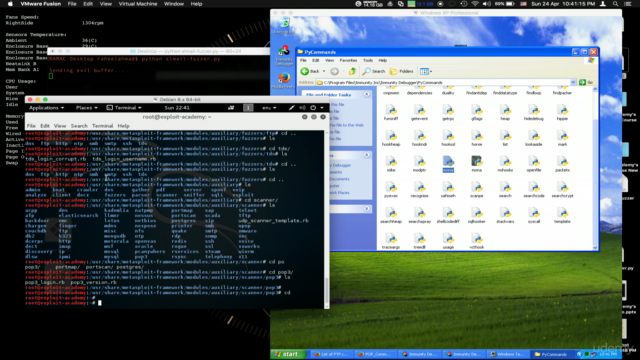The height and width of the screenshot is (360, 640).
Task: Open macOS Spotlight search icon
Action: pyautogui.click(x=616, y=4)
